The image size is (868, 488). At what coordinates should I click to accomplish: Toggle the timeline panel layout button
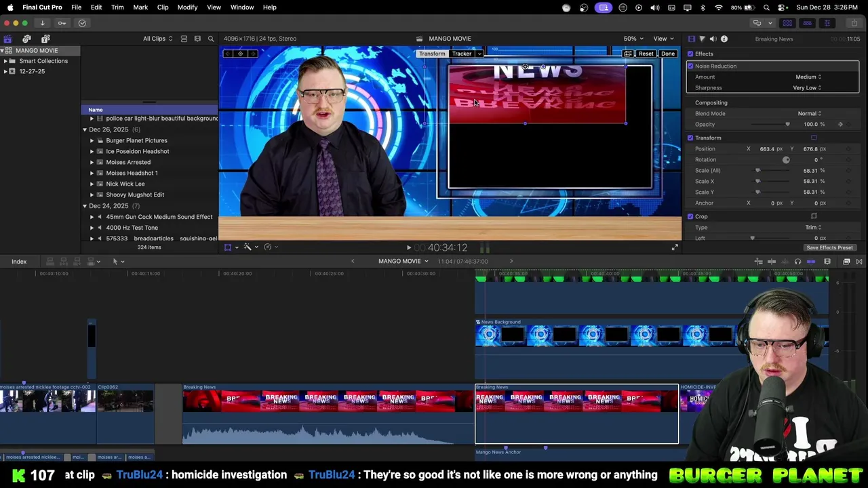point(807,23)
